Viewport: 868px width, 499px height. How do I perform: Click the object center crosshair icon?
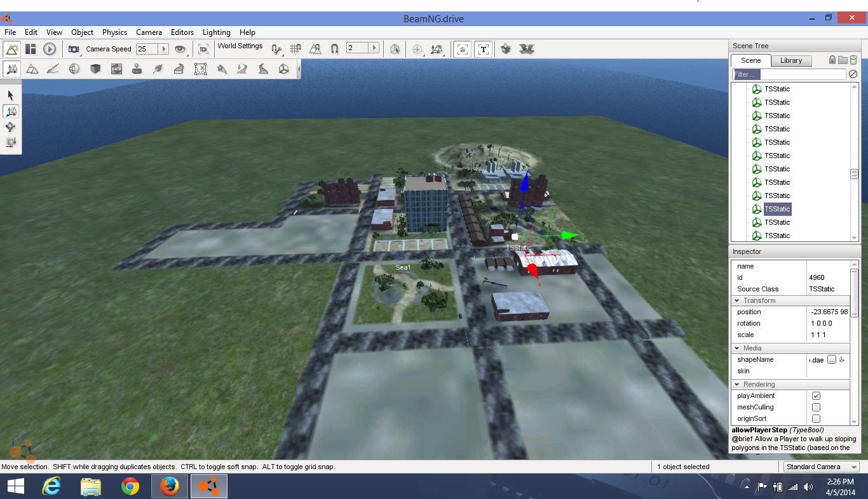[x=417, y=49]
